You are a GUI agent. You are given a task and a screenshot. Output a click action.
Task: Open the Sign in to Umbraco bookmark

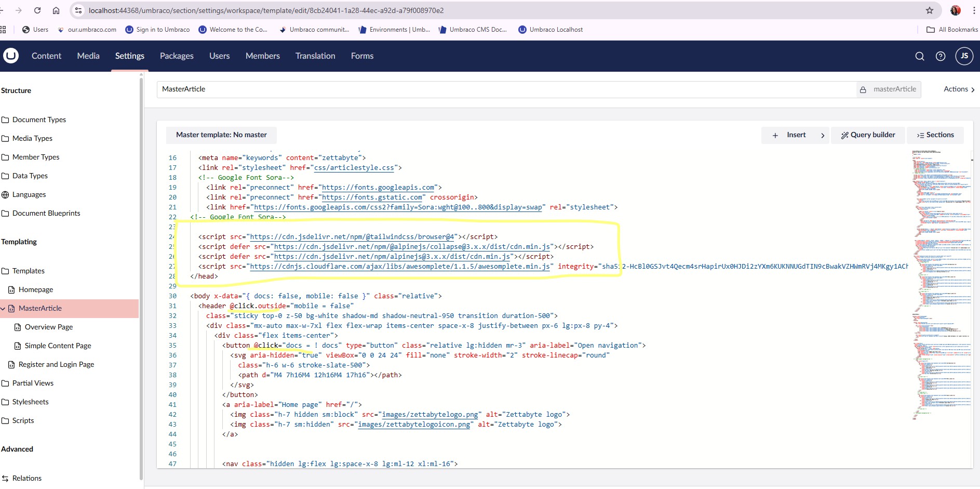pyautogui.click(x=157, y=30)
